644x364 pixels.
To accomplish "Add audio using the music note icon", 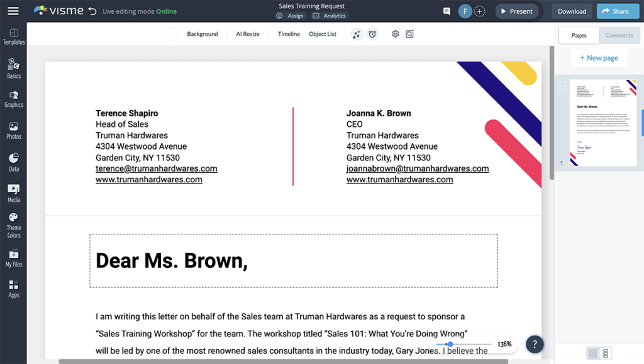I will pyautogui.click(x=357, y=34).
